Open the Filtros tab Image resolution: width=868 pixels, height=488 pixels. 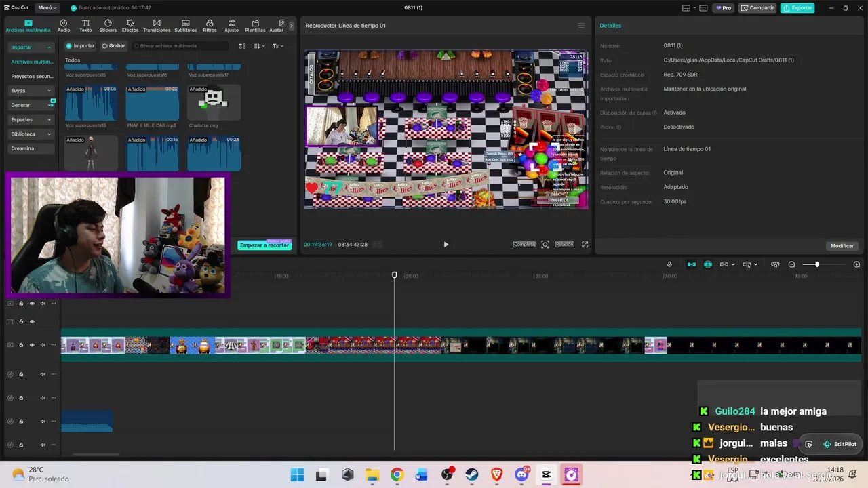click(x=210, y=26)
